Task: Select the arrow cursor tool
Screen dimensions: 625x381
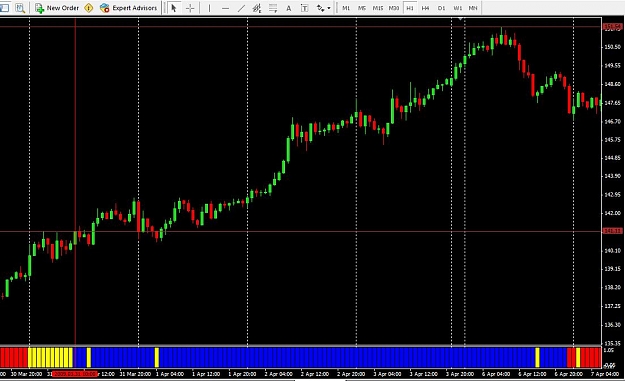Action: [173, 8]
